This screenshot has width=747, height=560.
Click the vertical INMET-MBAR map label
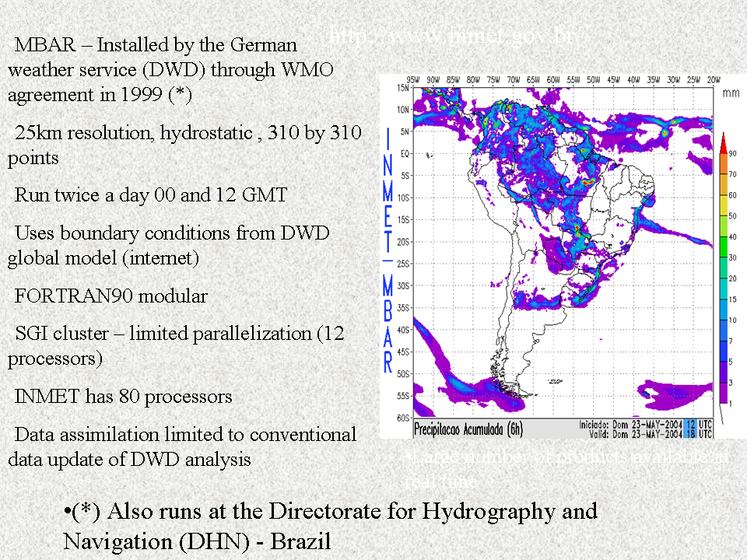[x=388, y=250]
